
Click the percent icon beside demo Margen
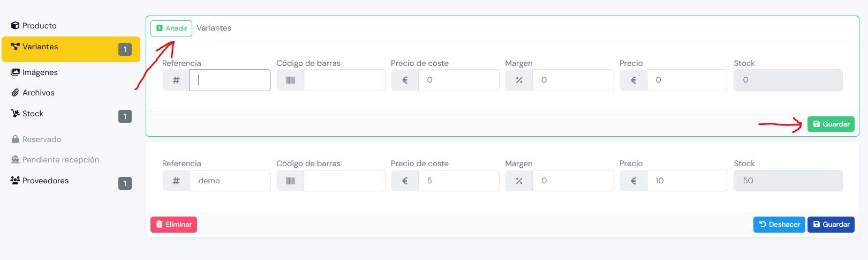[519, 181]
